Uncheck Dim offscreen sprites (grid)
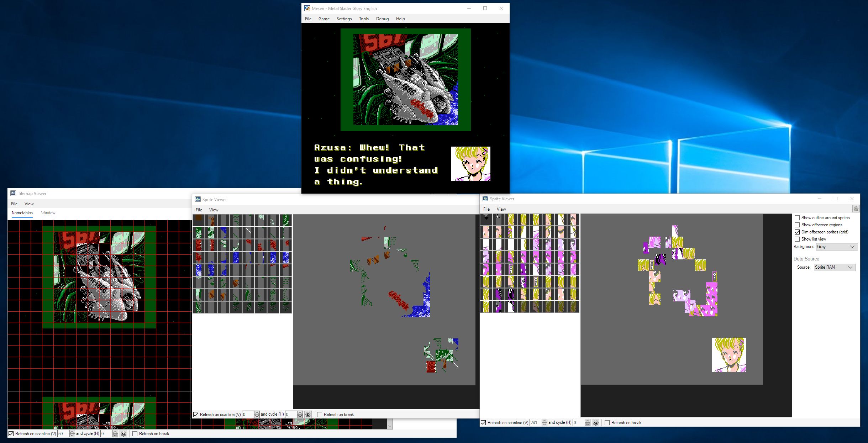 tap(797, 232)
